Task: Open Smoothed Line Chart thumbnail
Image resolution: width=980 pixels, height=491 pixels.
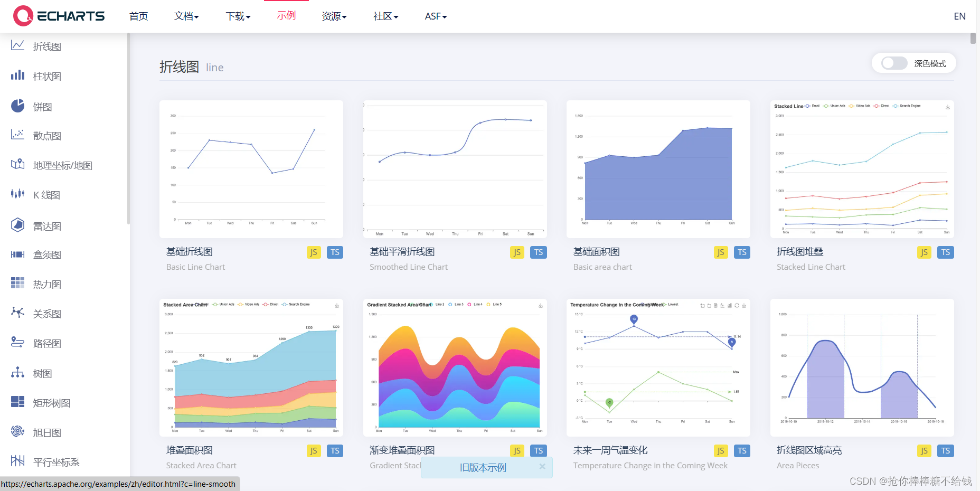Action: point(455,169)
